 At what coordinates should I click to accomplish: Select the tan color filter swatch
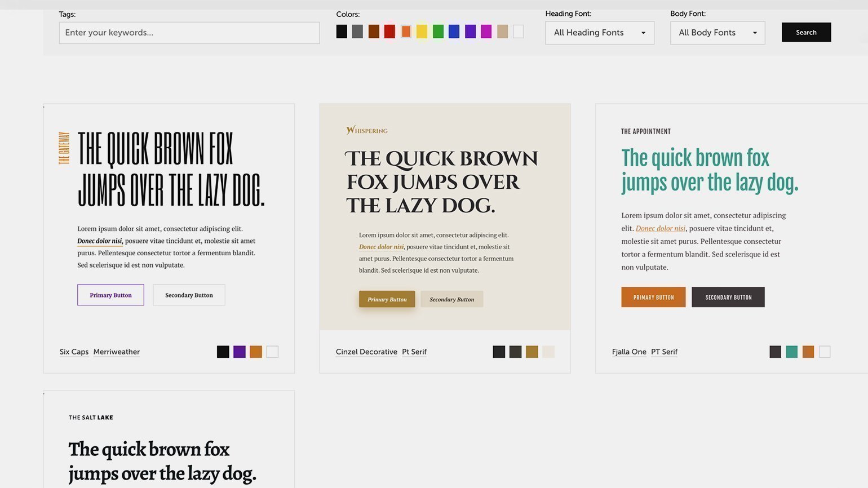[502, 32]
